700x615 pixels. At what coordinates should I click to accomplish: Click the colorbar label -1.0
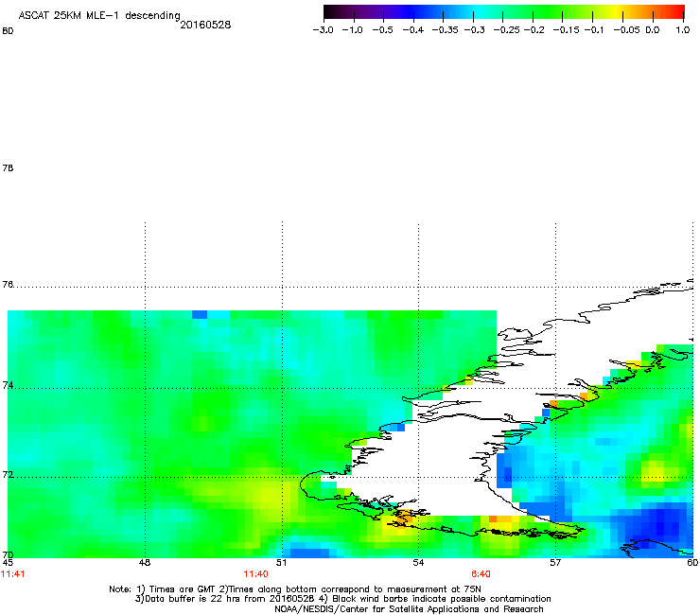[352, 30]
